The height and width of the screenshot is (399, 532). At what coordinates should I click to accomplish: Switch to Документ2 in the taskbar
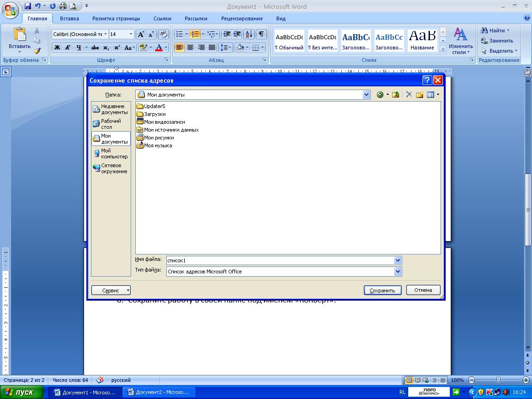tap(158, 392)
